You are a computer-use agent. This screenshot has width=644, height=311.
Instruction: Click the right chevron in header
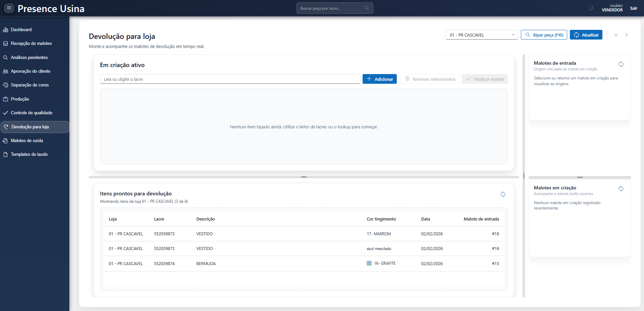tap(626, 35)
